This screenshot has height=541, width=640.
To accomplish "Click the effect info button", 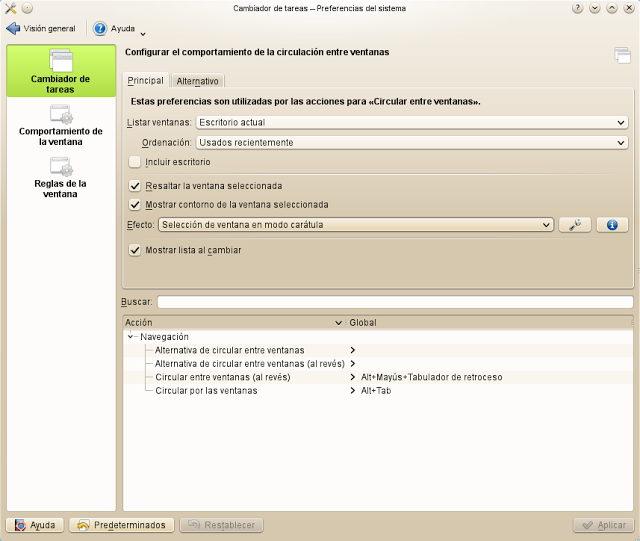I will point(611,225).
